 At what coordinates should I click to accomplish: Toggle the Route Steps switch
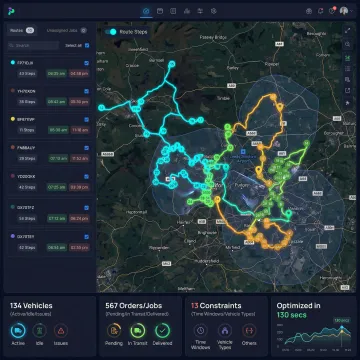pyautogui.click(x=110, y=32)
